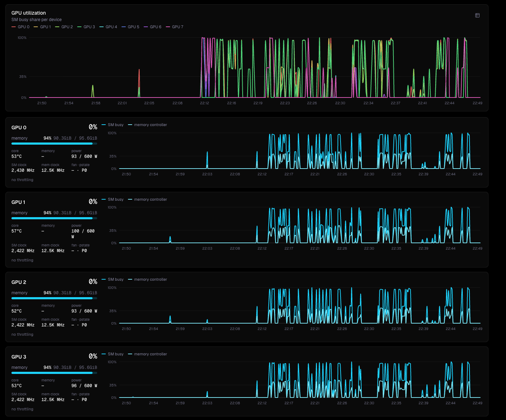The image size is (506, 420).
Task: Toggle GPU 6 series in utilization legend
Action: coord(153,27)
